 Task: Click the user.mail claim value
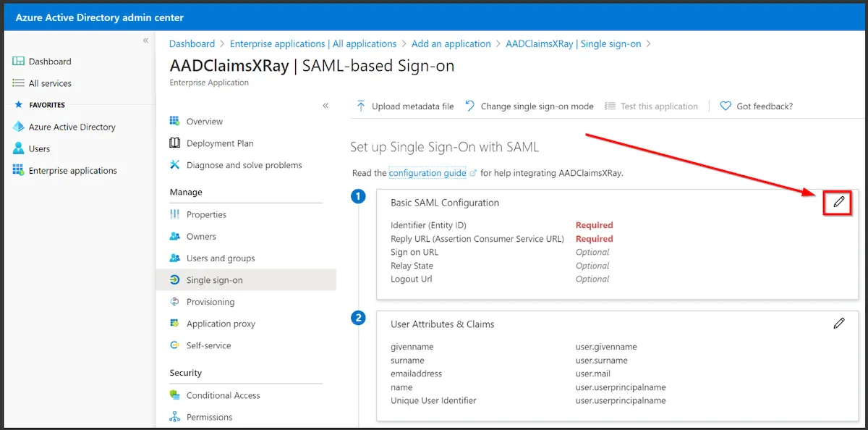[x=593, y=374]
